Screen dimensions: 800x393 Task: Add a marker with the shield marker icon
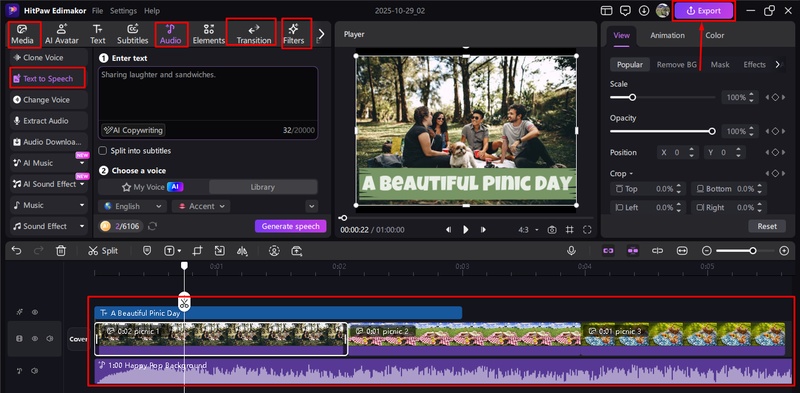point(147,251)
